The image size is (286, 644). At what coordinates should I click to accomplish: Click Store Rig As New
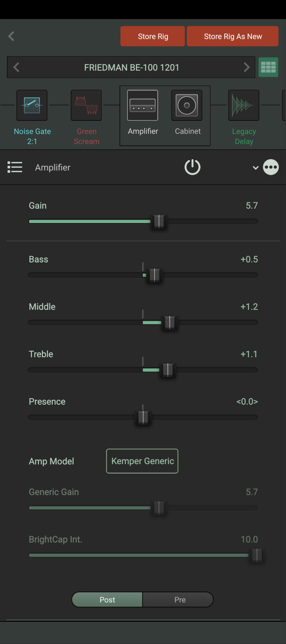(233, 36)
